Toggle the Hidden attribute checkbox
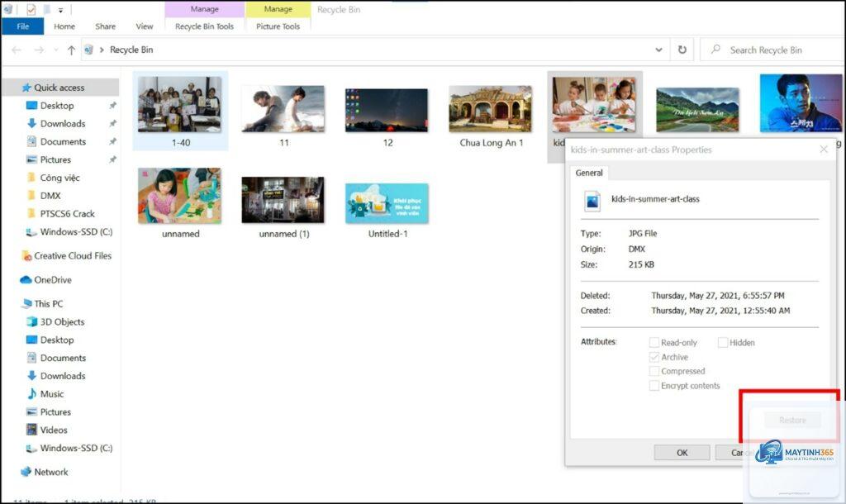846x504 pixels. [x=722, y=343]
